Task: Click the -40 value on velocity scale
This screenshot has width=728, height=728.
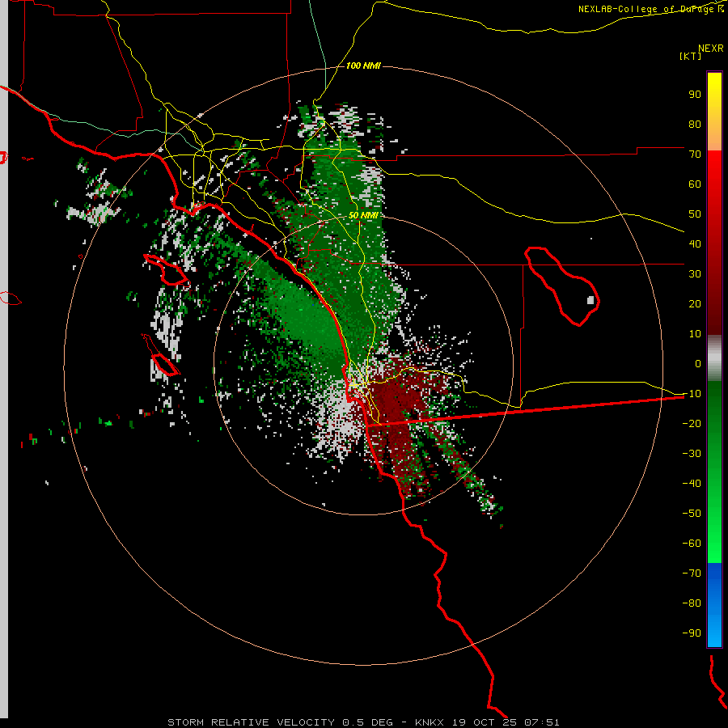Action: (x=692, y=484)
